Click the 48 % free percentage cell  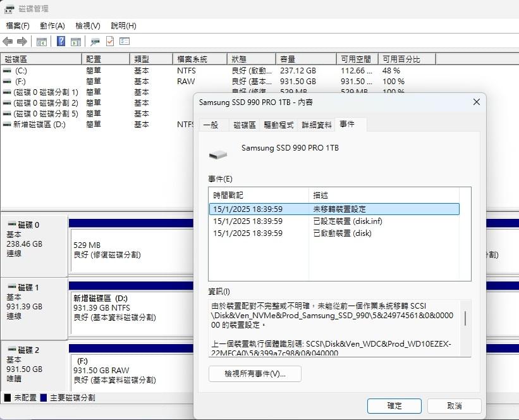(x=391, y=71)
